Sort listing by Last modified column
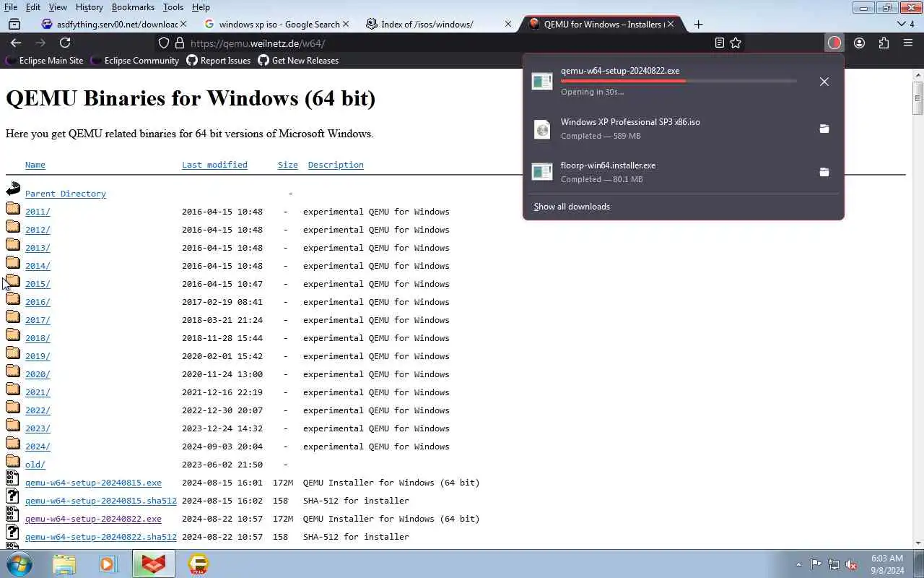 (x=214, y=165)
